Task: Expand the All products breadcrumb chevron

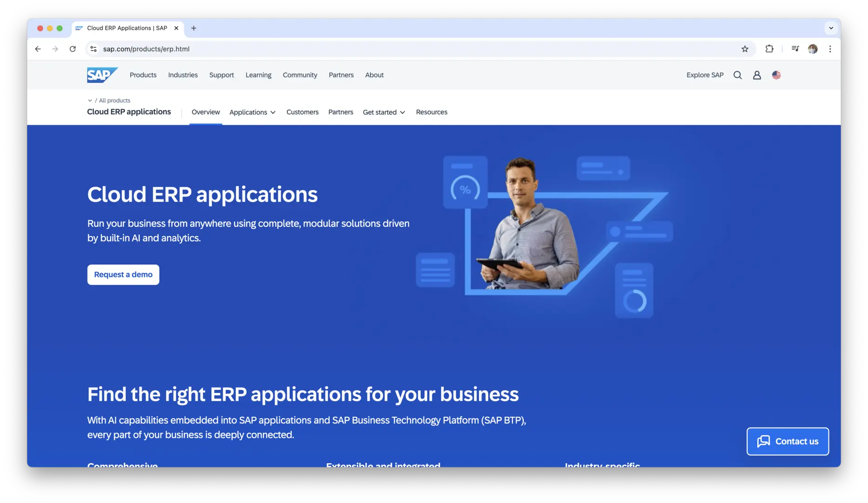Action: (90, 101)
